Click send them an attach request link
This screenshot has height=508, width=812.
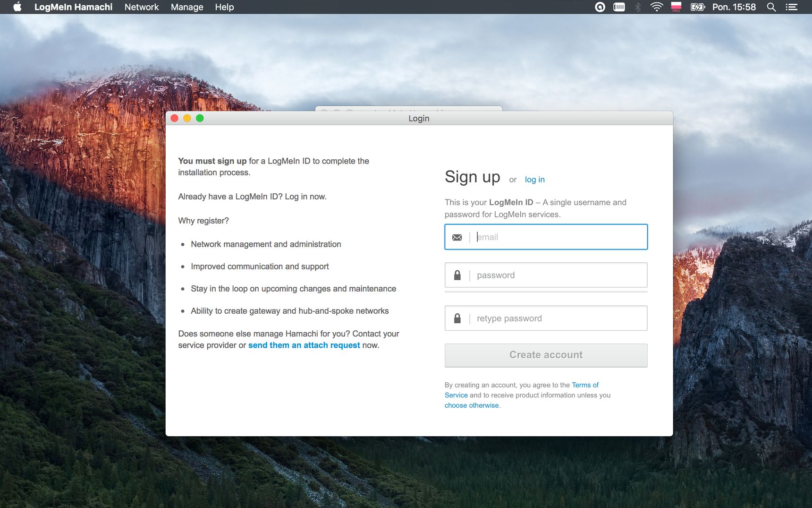click(x=304, y=345)
